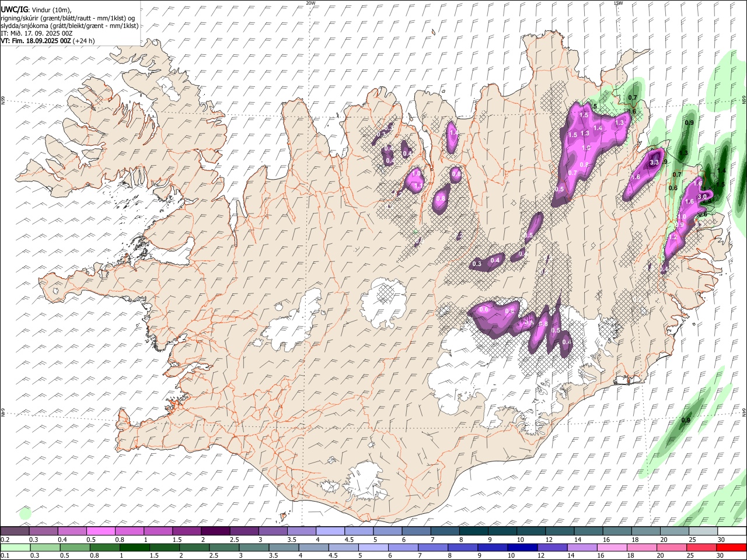Pick the magenta 1.5–2 upper scale swatch
Screen dimensions: 747x560
point(186,531)
